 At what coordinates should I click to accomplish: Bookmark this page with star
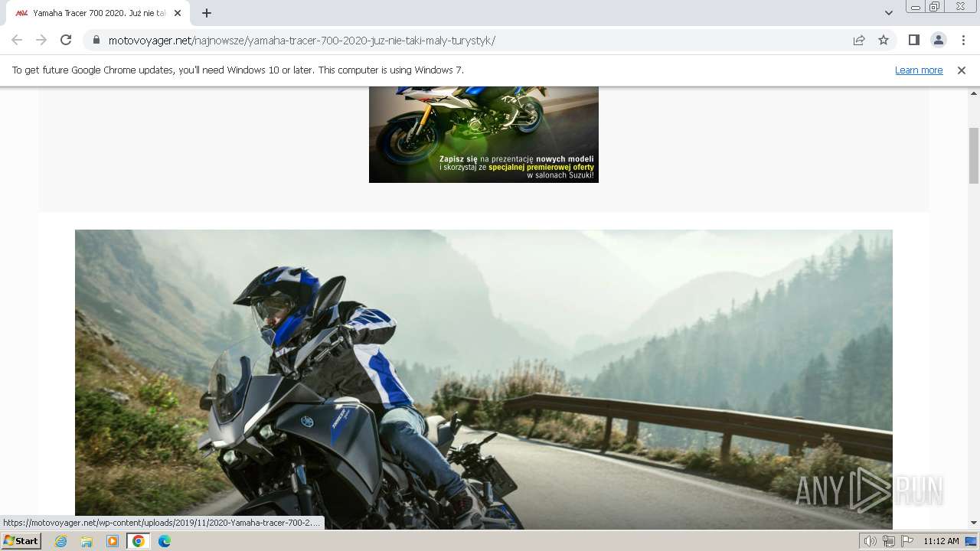click(884, 40)
